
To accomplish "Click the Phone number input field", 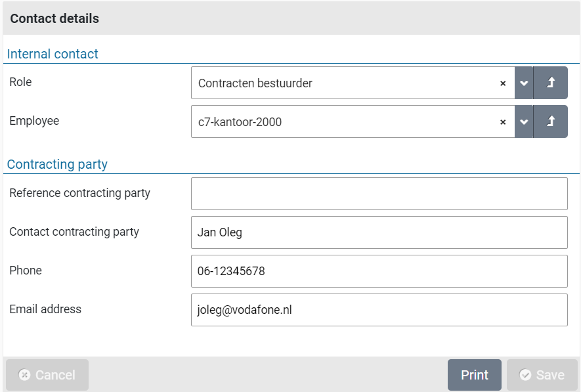I will 379,271.
